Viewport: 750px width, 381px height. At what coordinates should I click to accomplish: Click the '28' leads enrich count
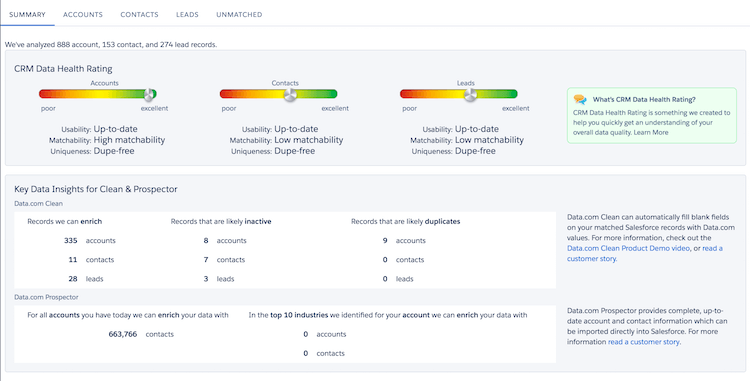click(73, 279)
